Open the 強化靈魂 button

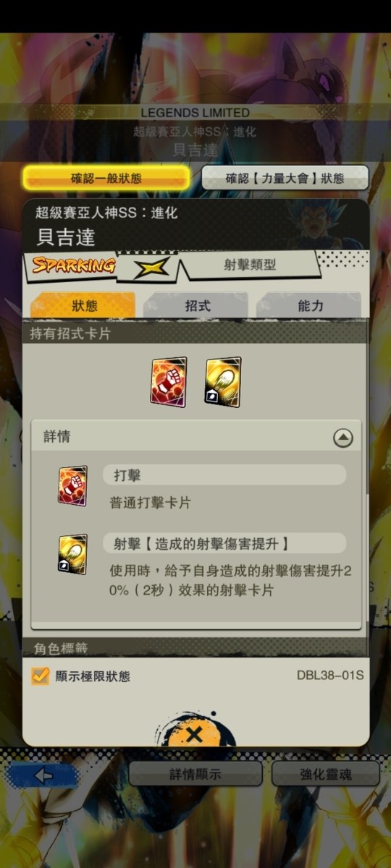(x=326, y=774)
